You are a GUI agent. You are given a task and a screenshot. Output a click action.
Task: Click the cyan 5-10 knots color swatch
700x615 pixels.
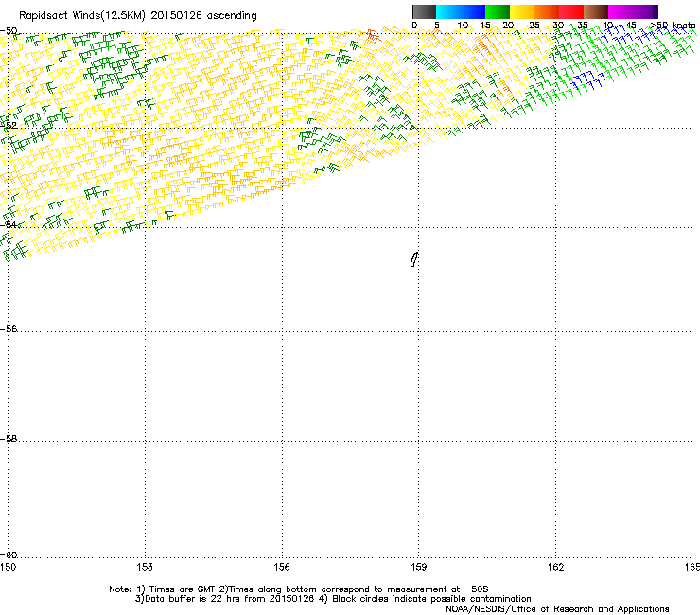click(448, 11)
